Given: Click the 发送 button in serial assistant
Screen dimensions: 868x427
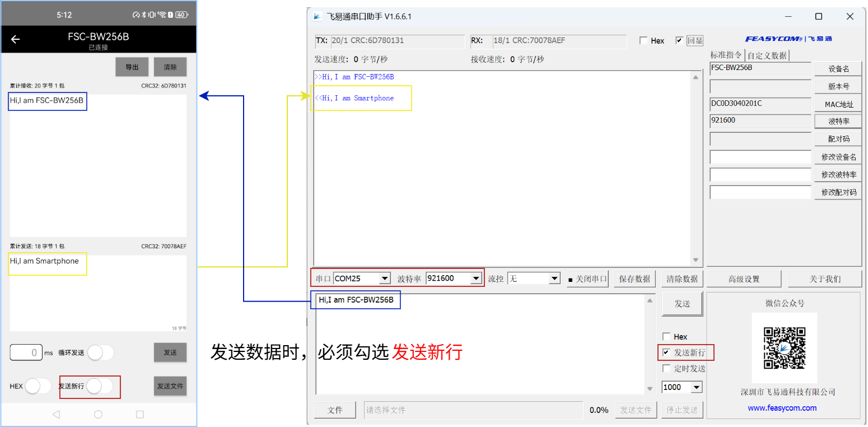Looking at the screenshot, I should click(682, 304).
